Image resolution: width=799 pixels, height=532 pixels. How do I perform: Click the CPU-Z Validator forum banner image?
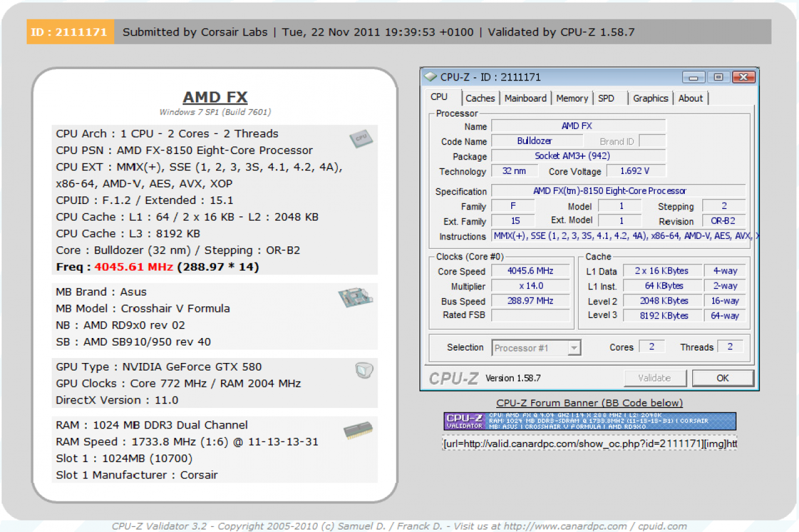click(x=590, y=421)
